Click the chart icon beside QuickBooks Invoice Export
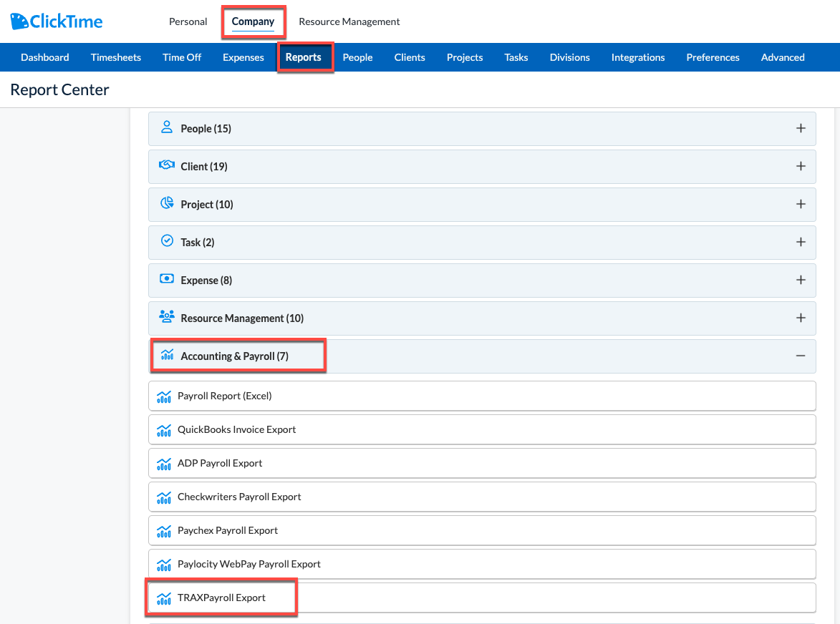This screenshot has width=840, height=624. click(164, 430)
